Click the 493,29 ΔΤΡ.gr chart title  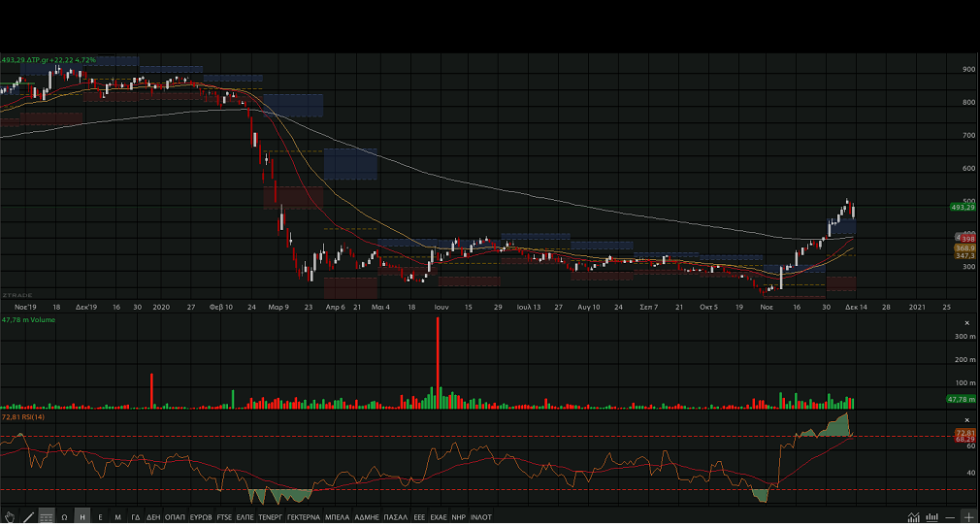pos(49,60)
